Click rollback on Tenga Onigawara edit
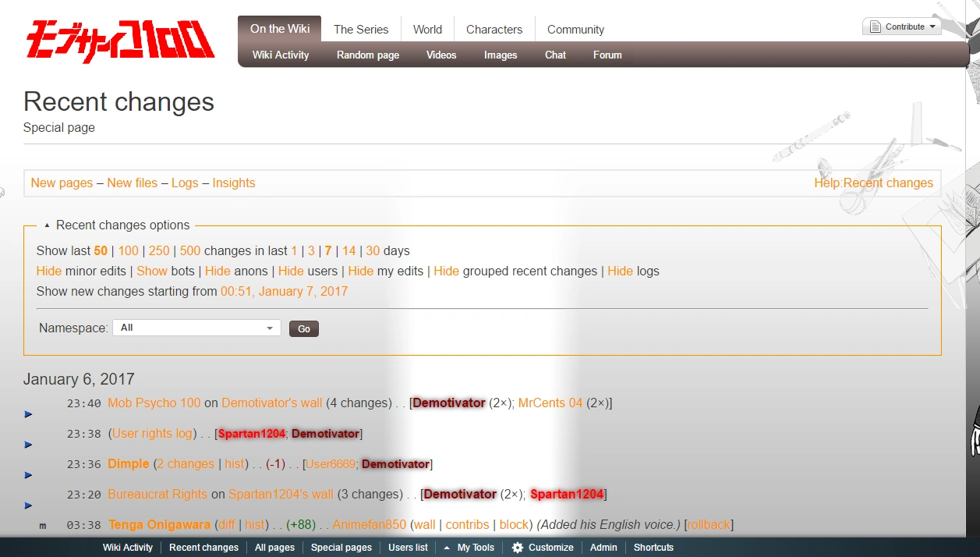The height and width of the screenshot is (557, 980). (709, 525)
